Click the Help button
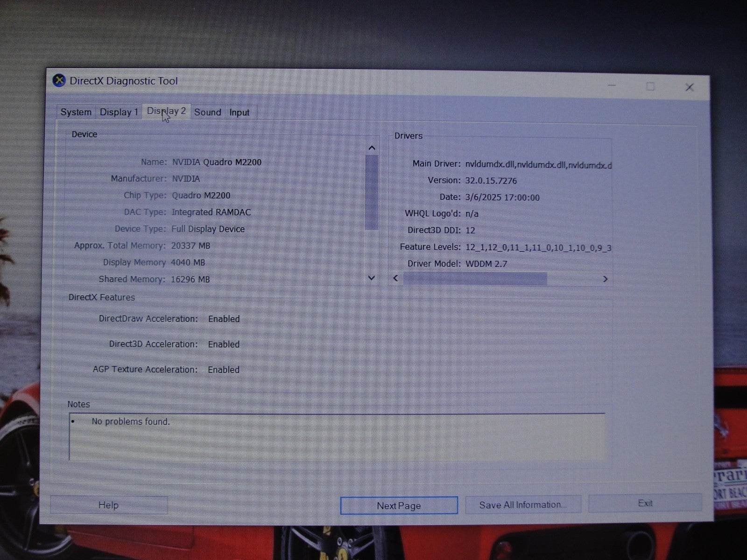747x560 pixels. [x=108, y=505]
